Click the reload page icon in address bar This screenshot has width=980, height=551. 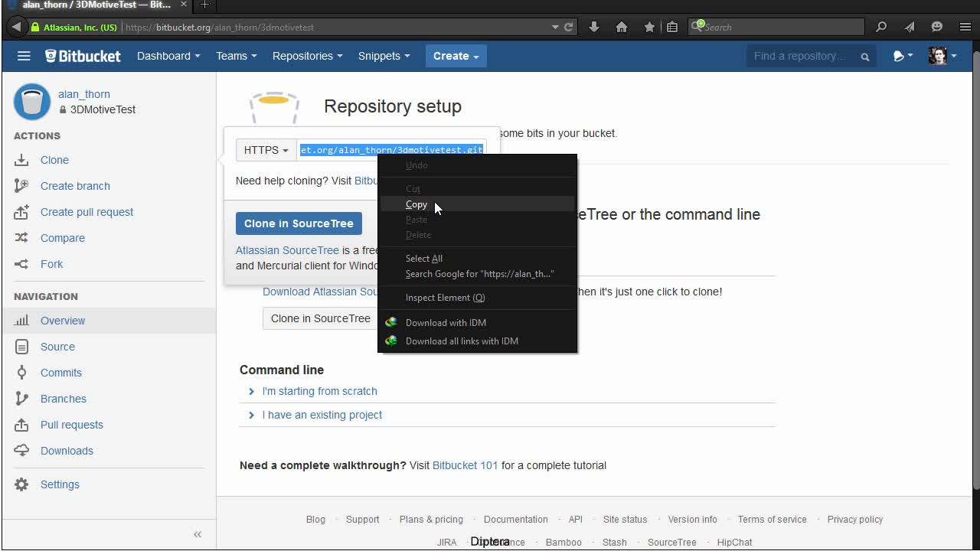pyautogui.click(x=569, y=27)
